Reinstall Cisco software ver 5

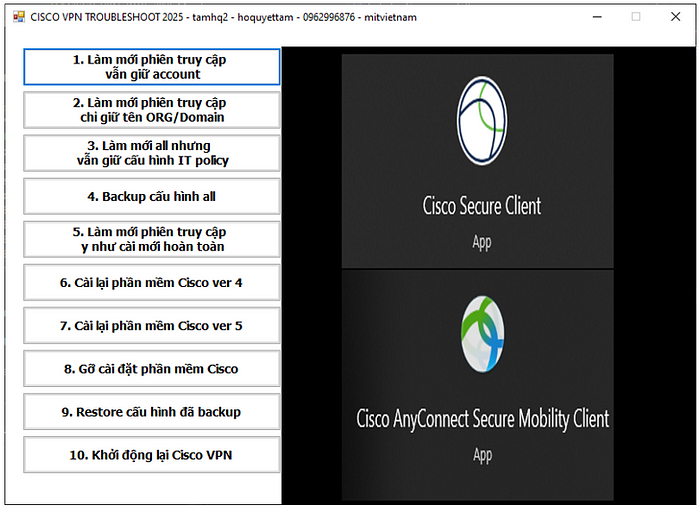[x=152, y=326]
